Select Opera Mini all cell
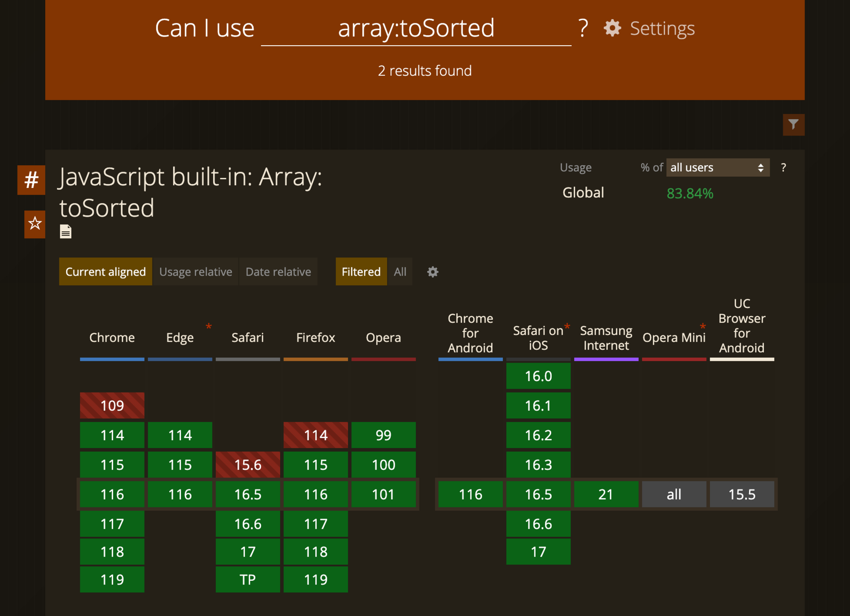This screenshot has width=850, height=616. click(x=674, y=494)
